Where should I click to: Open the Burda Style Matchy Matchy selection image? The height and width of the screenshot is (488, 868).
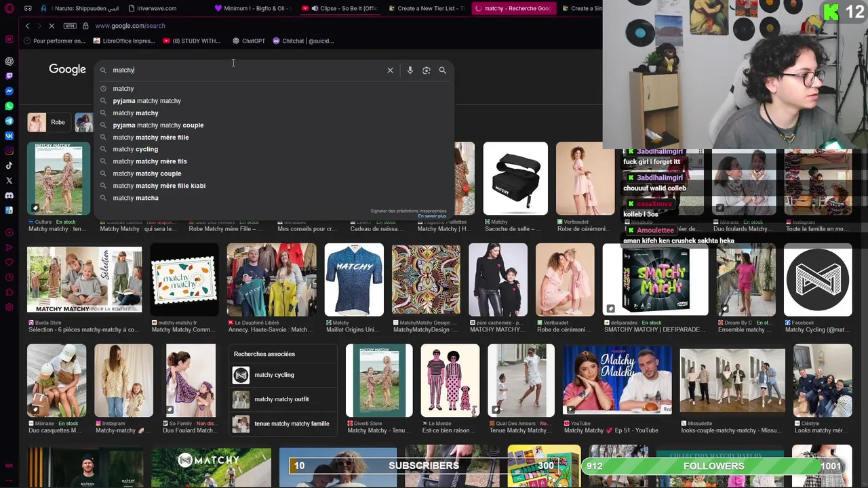pos(85,280)
